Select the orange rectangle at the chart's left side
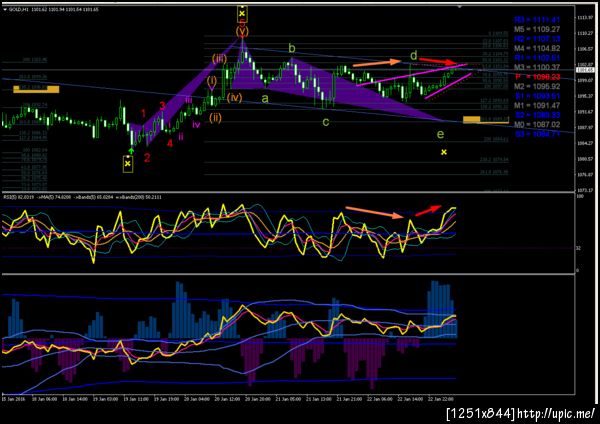The width and height of the screenshot is (600, 424). click(x=36, y=89)
